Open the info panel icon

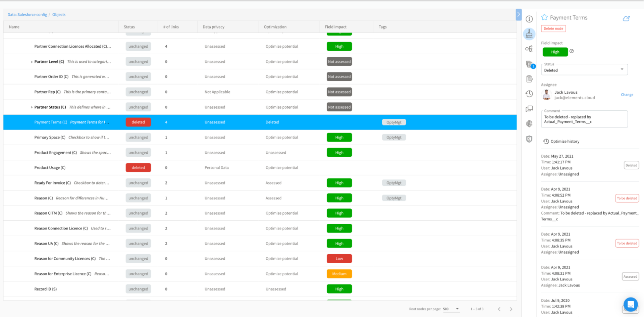click(529, 19)
